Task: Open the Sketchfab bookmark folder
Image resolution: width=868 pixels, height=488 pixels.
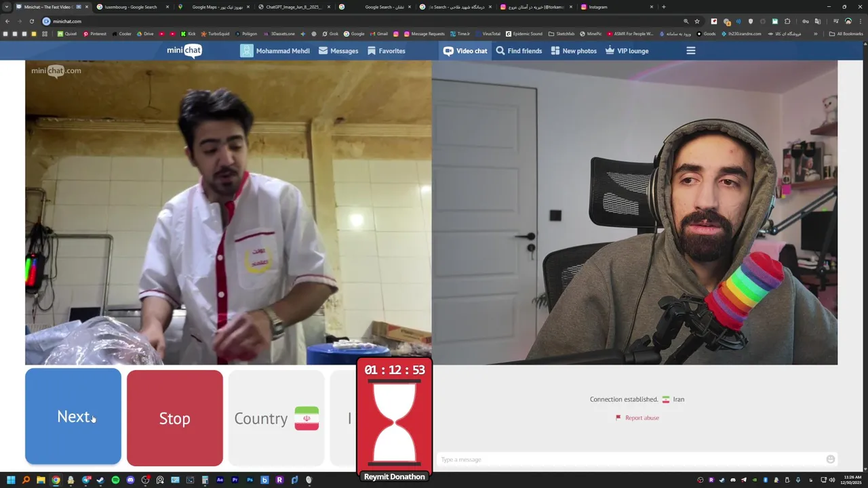Action: (x=561, y=34)
